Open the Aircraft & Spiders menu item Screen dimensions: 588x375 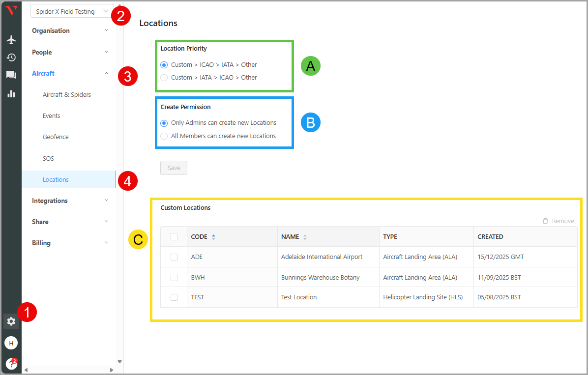[x=67, y=95]
